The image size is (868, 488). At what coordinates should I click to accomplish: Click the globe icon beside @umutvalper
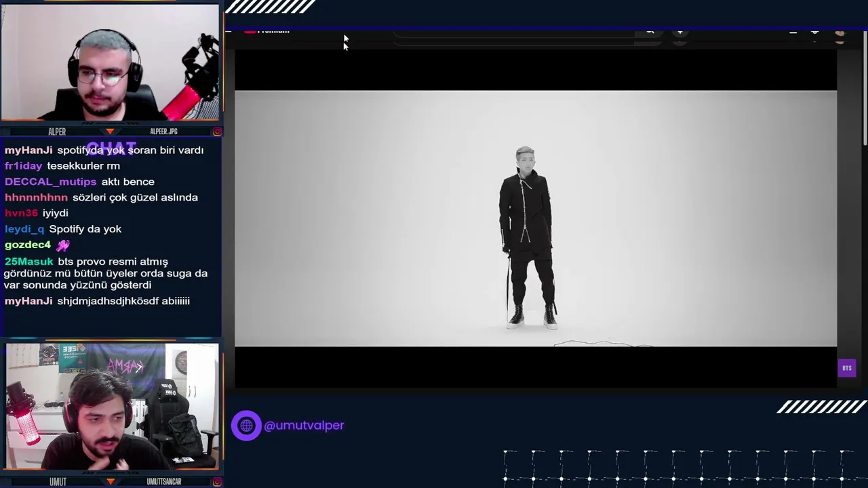[x=246, y=426]
